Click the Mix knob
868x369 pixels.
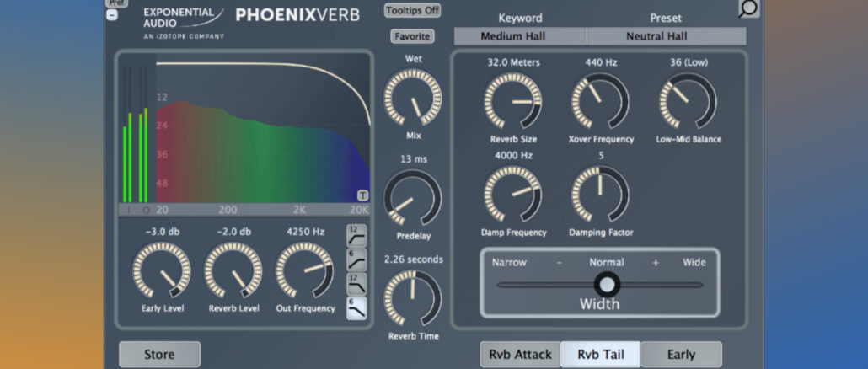(413, 98)
